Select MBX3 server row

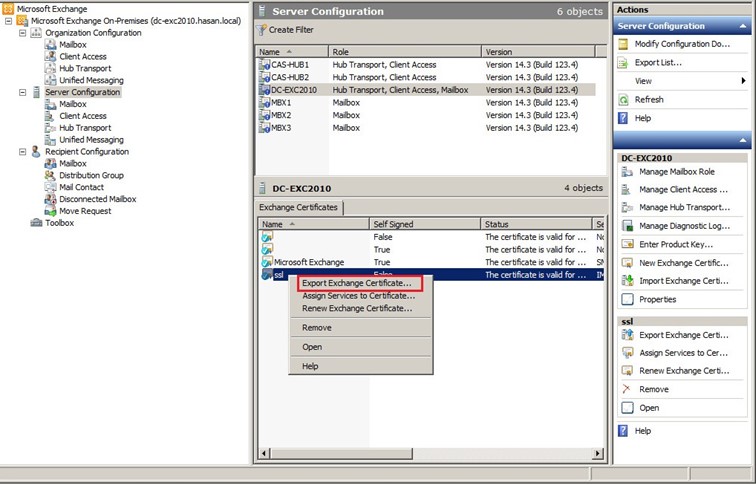(x=426, y=128)
